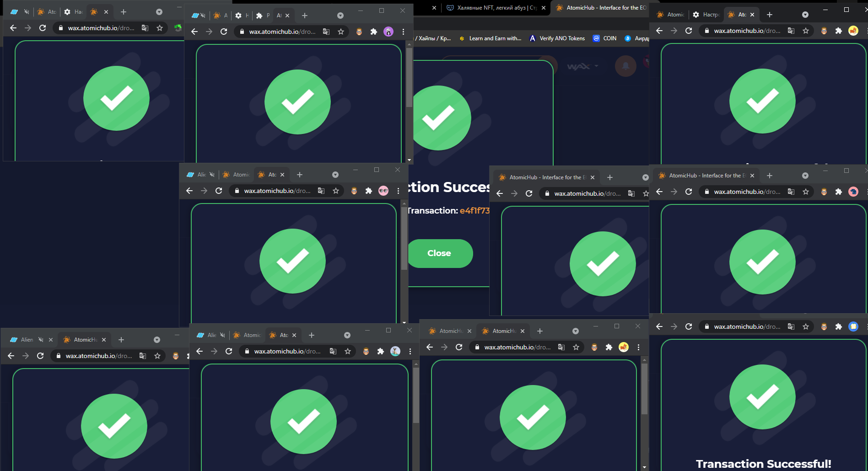Go back in the top-left window
Image resolution: width=868 pixels, height=471 pixels.
coord(13,28)
